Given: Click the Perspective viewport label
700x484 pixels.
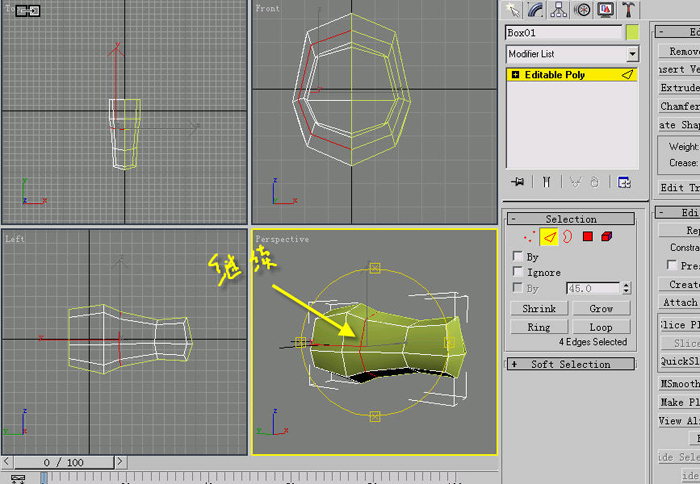Looking at the screenshot, I should coord(282,239).
